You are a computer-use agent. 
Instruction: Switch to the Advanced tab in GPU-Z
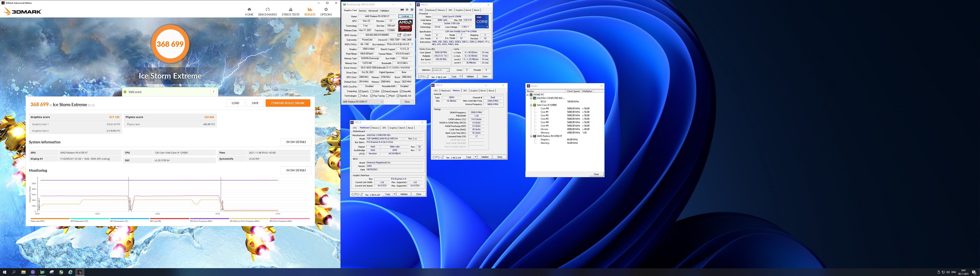point(373,11)
